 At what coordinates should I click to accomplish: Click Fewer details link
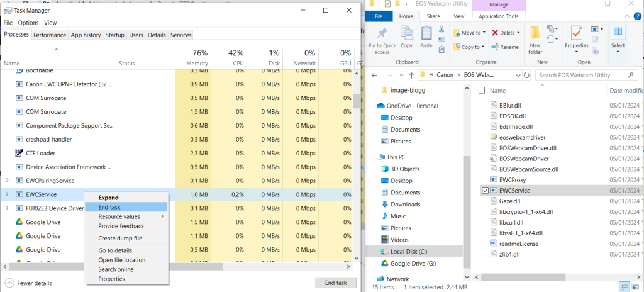[29, 283]
